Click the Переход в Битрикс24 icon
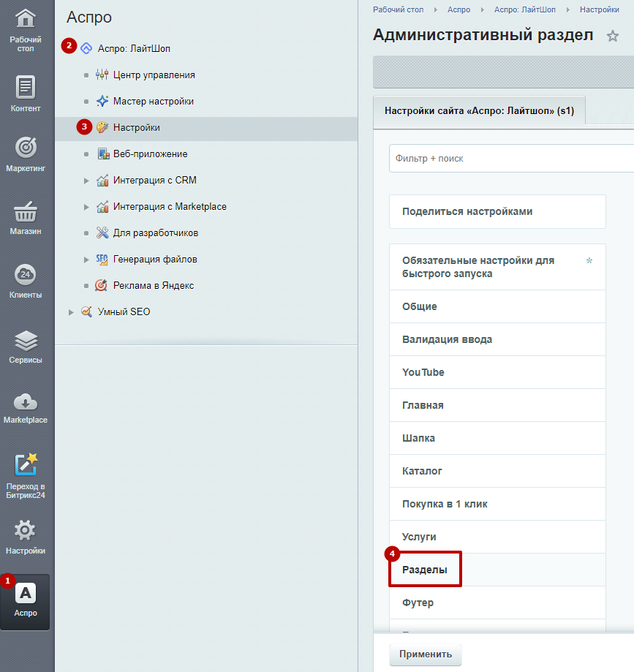The height and width of the screenshot is (672, 634). click(x=26, y=465)
